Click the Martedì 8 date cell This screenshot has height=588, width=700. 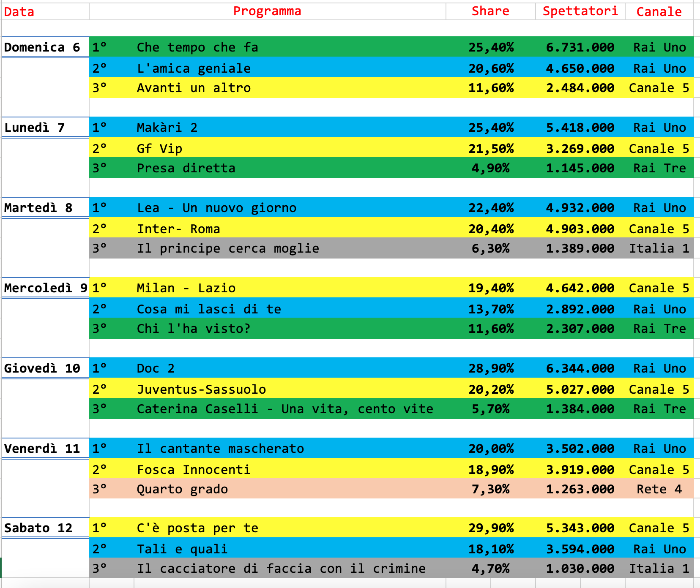38,208
